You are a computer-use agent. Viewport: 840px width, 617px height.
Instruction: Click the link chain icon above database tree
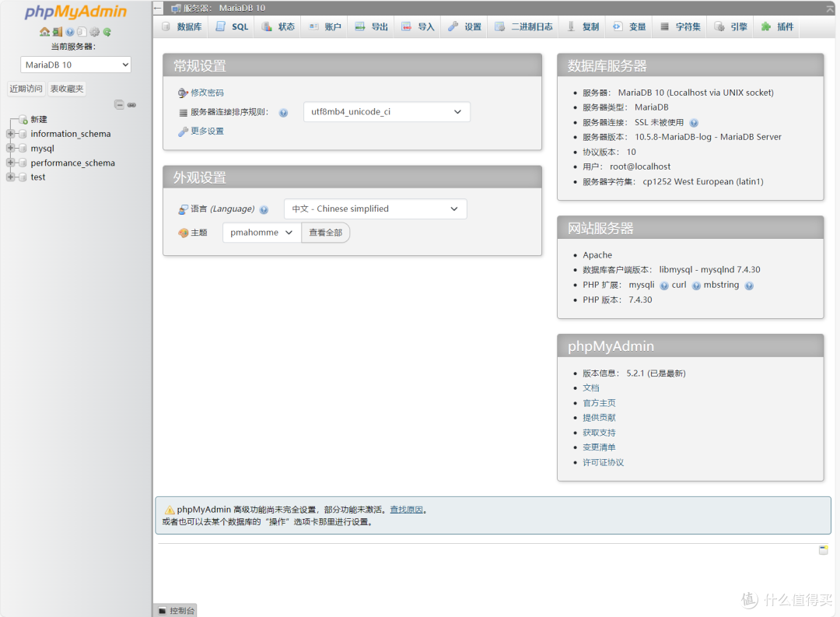point(132,104)
